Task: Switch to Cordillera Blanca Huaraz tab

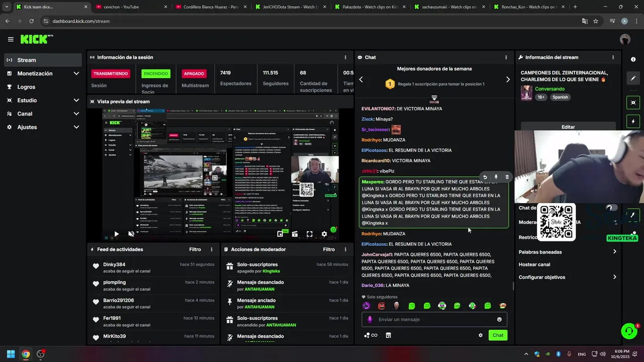Action: point(211,7)
